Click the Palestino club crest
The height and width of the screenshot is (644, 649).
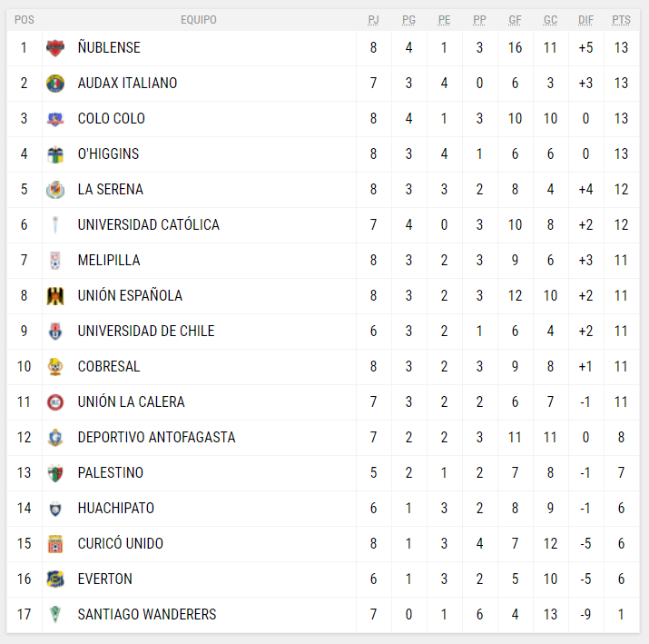[55, 473]
